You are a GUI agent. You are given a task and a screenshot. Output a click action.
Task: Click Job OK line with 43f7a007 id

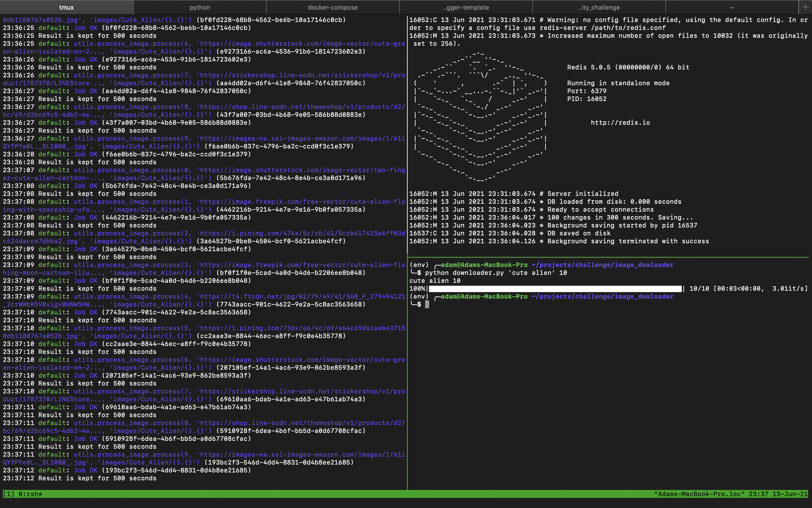(x=127, y=123)
